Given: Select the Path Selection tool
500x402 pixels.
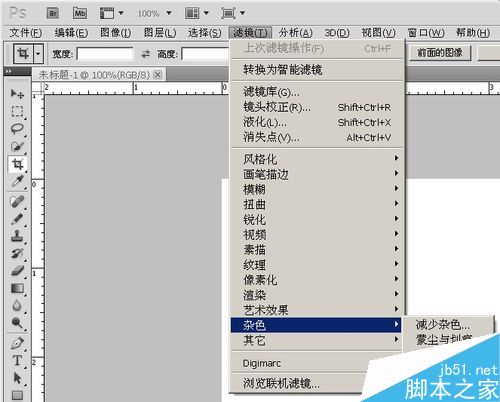Looking at the screenshot, I should click(17, 378).
